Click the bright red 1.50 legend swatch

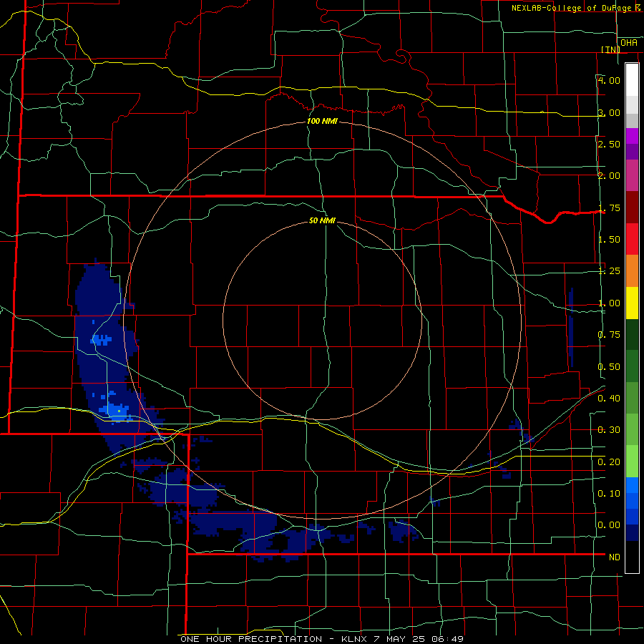point(632,239)
